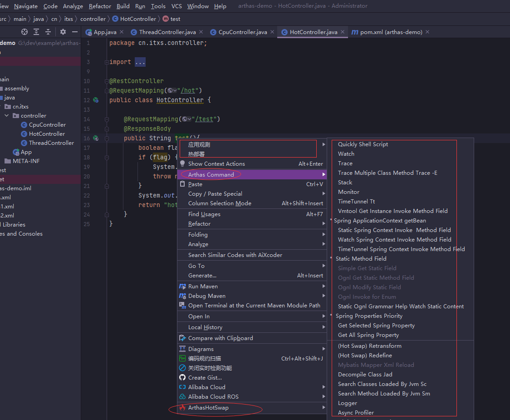This screenshot has height=420, width=510.
Task: Open the VCS menu
Action: pos(177,6)
